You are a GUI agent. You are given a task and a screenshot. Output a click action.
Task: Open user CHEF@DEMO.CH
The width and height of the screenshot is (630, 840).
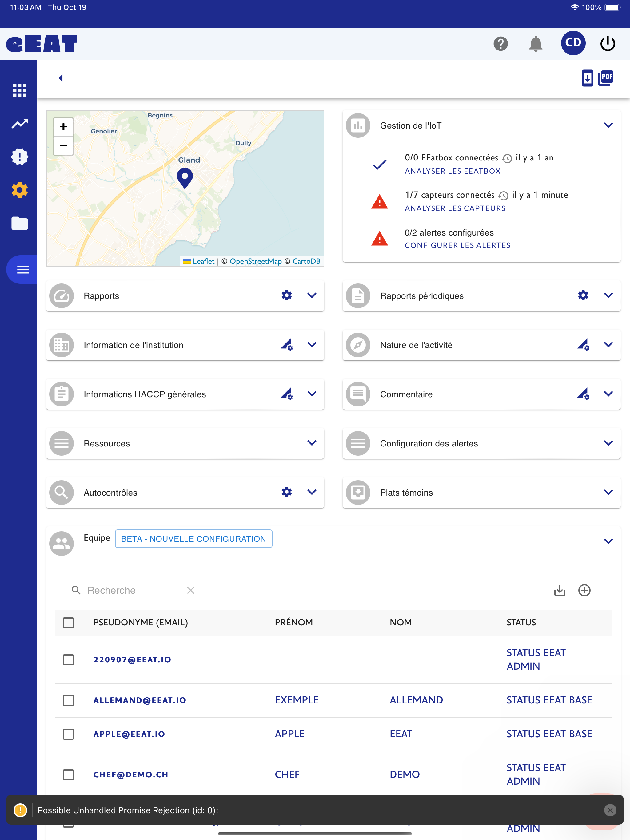pyautogui.click(x=130, y=774)
